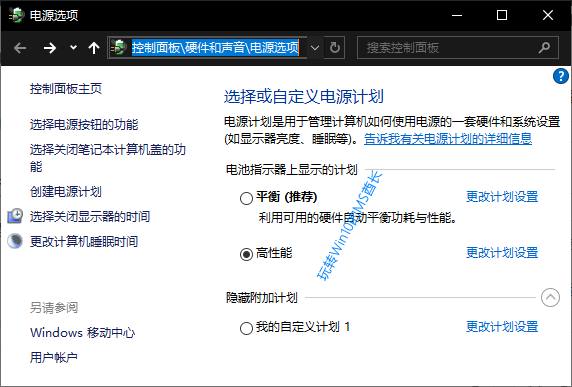Viewport: 572px width, 387px height.
Task: Click the 搜索控制面板 search box
Action: coord(457,47)
